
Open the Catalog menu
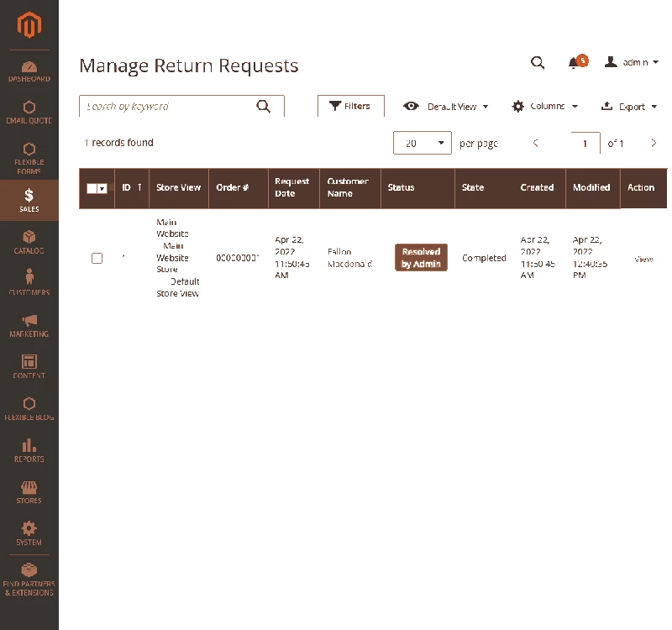click(29, 242)
